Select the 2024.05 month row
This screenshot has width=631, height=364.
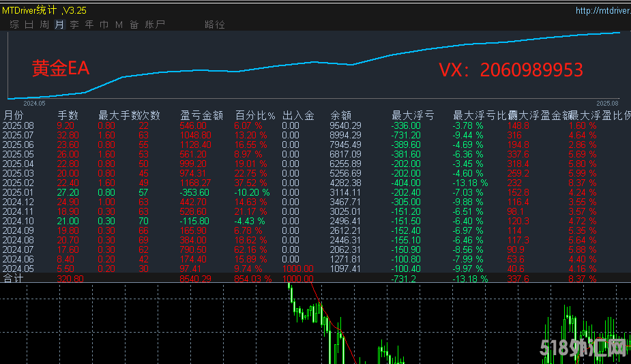pos(315,269)
